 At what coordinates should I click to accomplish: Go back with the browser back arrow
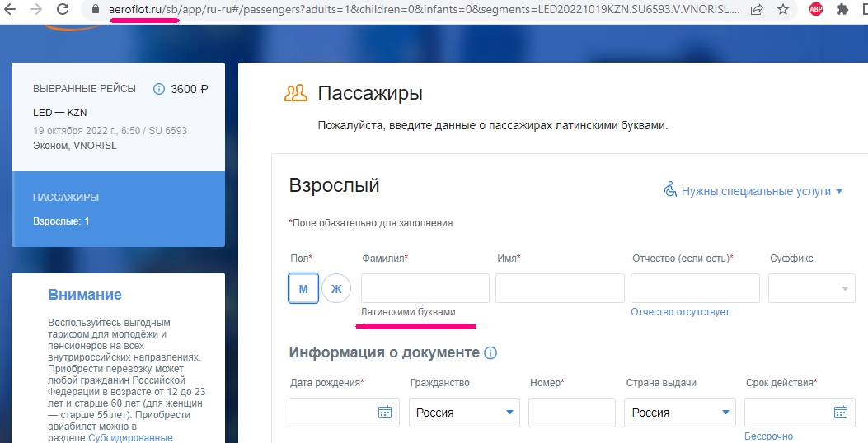click(x=10, y=9)
